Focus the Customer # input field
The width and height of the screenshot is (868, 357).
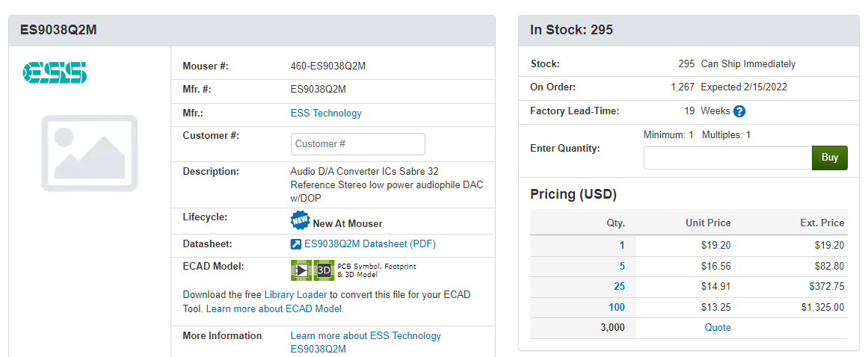[x=358, y=143]
